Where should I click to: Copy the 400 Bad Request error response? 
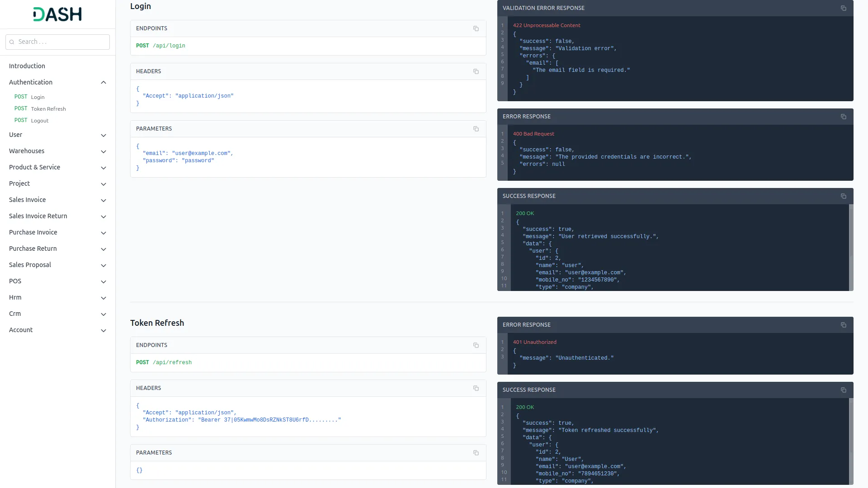coord(844,117)
